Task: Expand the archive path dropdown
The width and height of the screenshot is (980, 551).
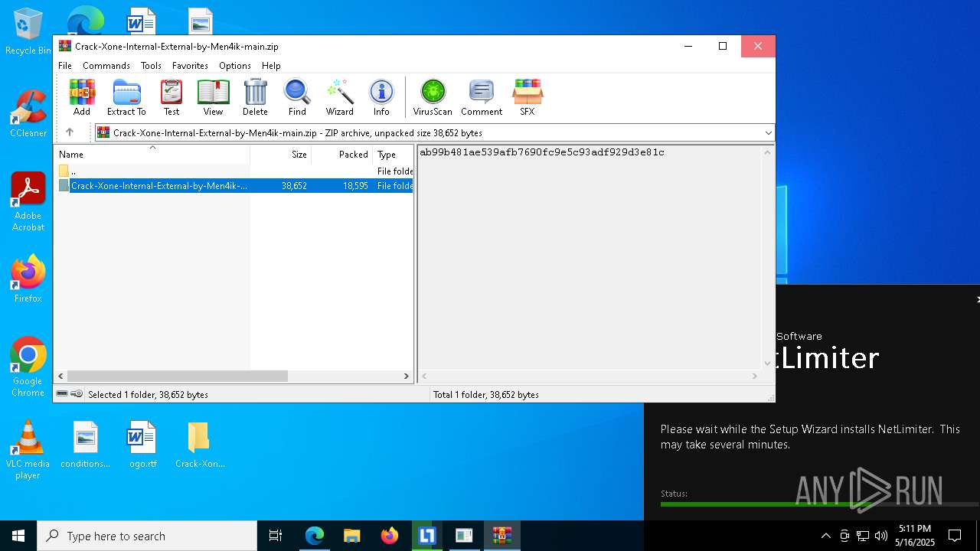Action: click(768, 133)
